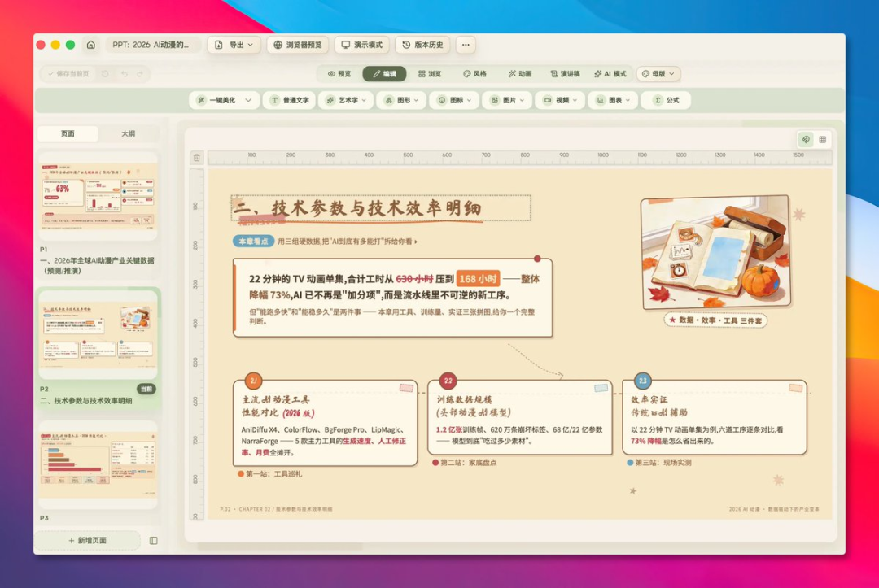
Task: Open the three-dots more options menu
Action: tap(466, 45)
